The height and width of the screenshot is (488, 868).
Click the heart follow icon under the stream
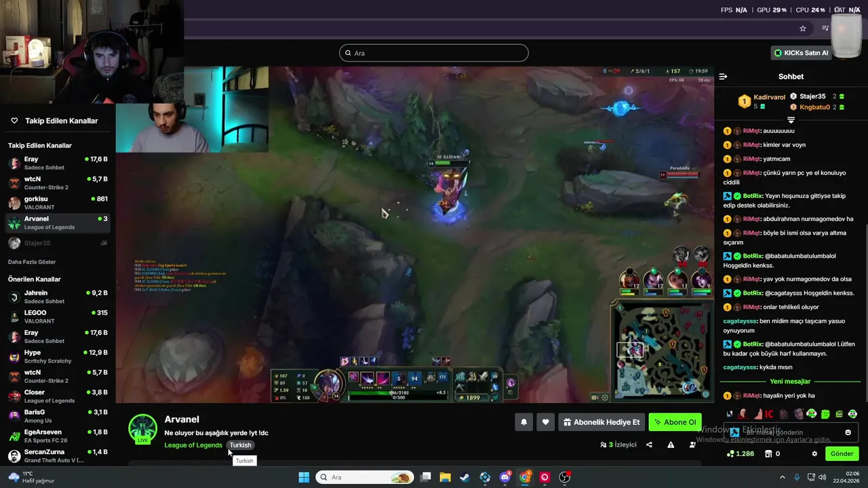click(x=545, y=422)
